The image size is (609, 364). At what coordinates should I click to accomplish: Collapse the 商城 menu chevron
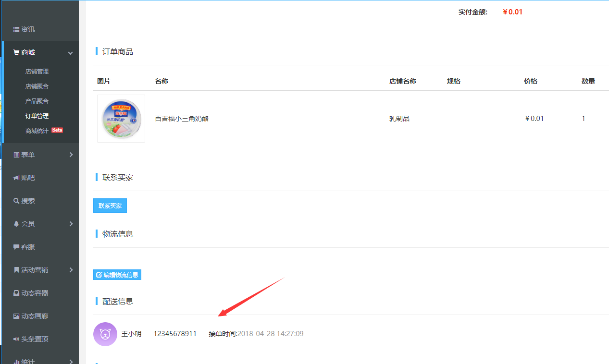pos(71,53)
